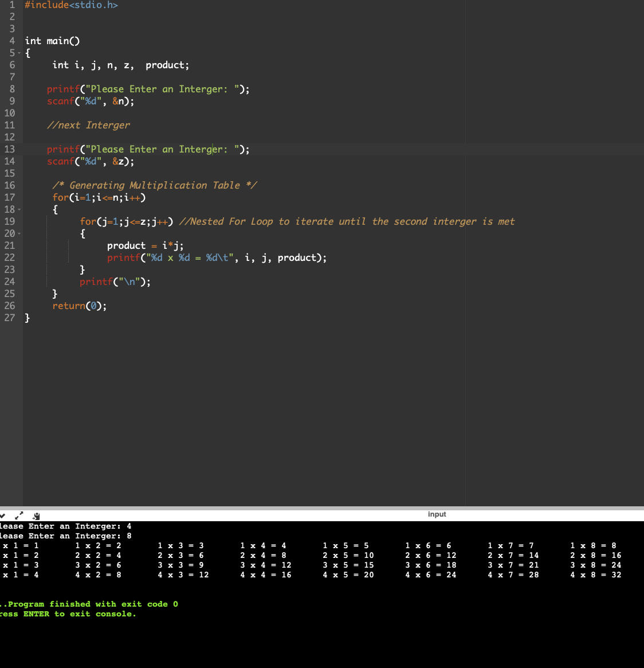Click the printf("\n") statement
The height and width of the screenshot is (668, 644).
point(115,282)
